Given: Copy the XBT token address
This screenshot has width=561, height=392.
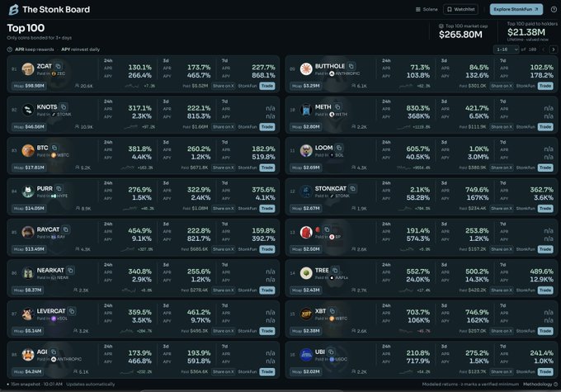Looking at the screenshot, I should 332,311.
